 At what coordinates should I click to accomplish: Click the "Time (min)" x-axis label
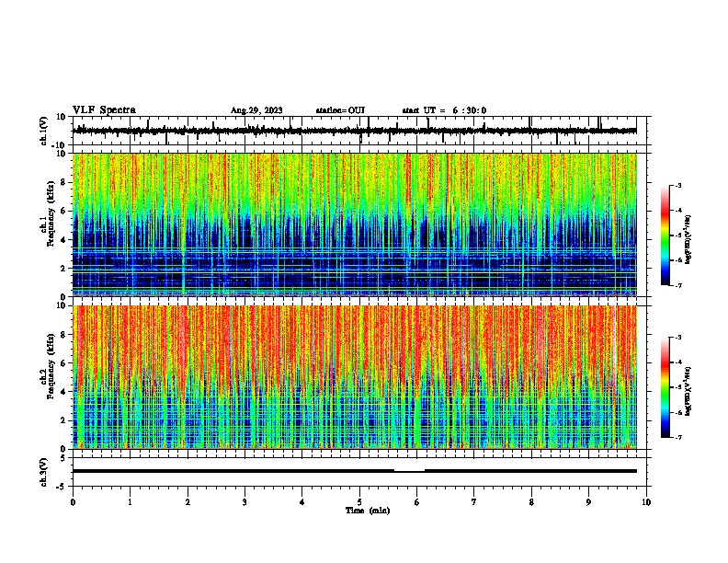368,511
